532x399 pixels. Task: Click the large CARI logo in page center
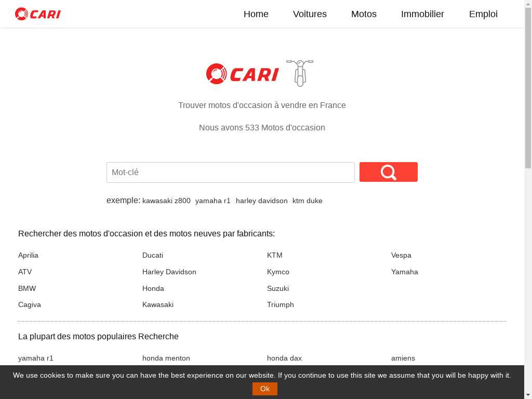(242, 74)
